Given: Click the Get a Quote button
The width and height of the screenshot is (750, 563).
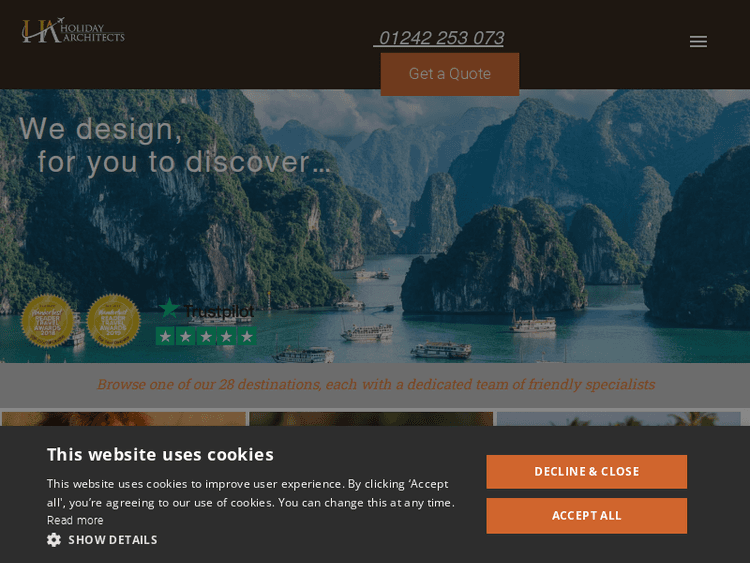Looking at the screenshot, I should [x=450, y=74].
